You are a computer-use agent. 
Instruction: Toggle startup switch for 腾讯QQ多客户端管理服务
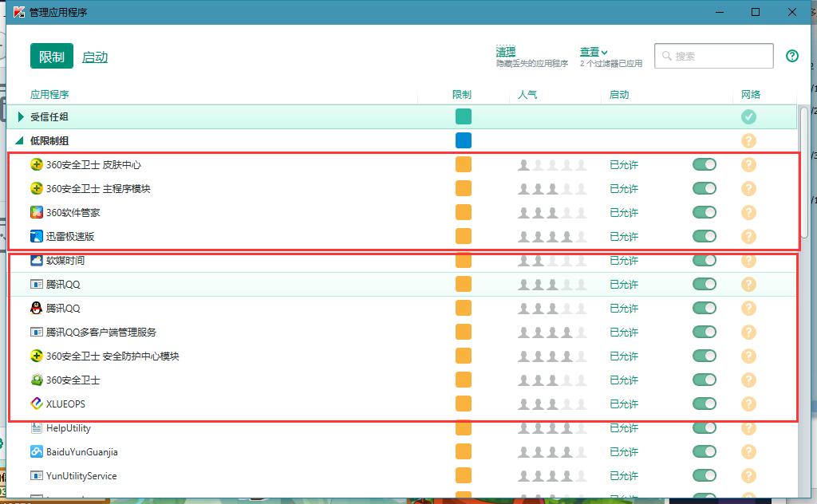[705, 333]
